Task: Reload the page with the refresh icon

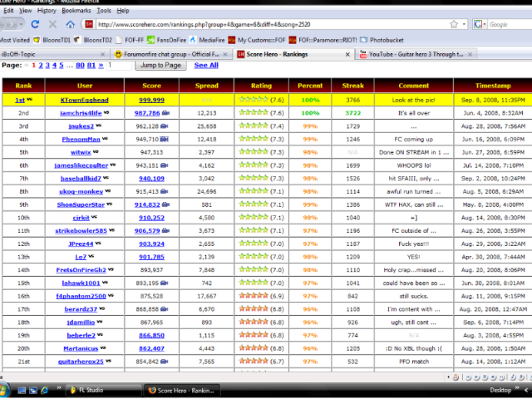Action: 35,24
